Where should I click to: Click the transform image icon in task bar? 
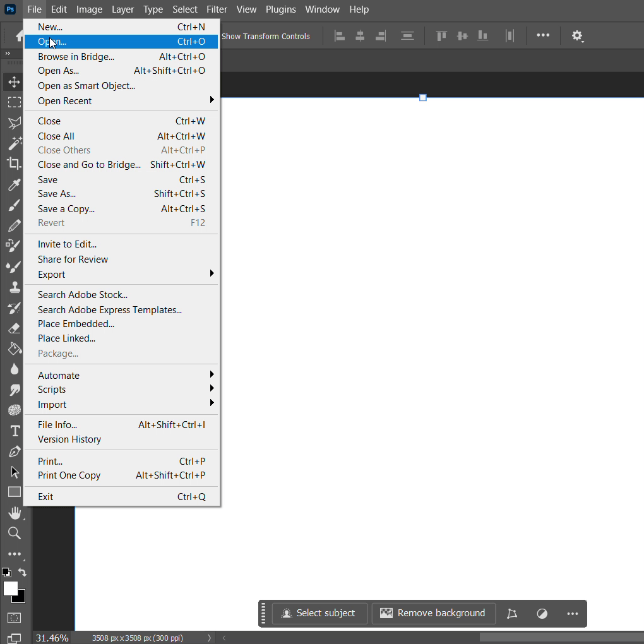pyautogui.click(x=512, y=614)
